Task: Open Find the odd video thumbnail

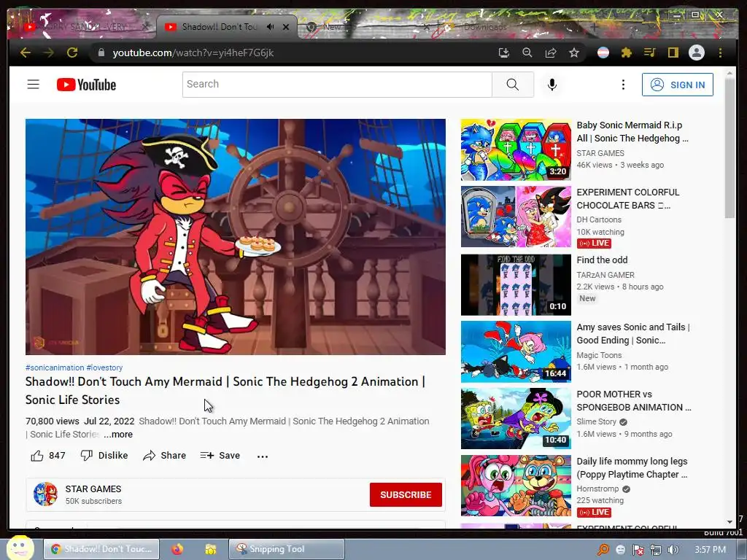Action: (516, 285)
